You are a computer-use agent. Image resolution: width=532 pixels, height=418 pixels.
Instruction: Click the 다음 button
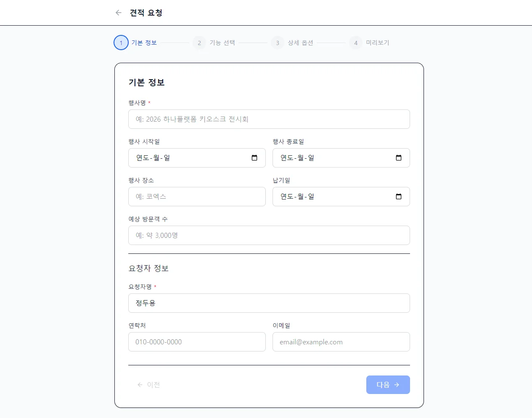point(388,385)
